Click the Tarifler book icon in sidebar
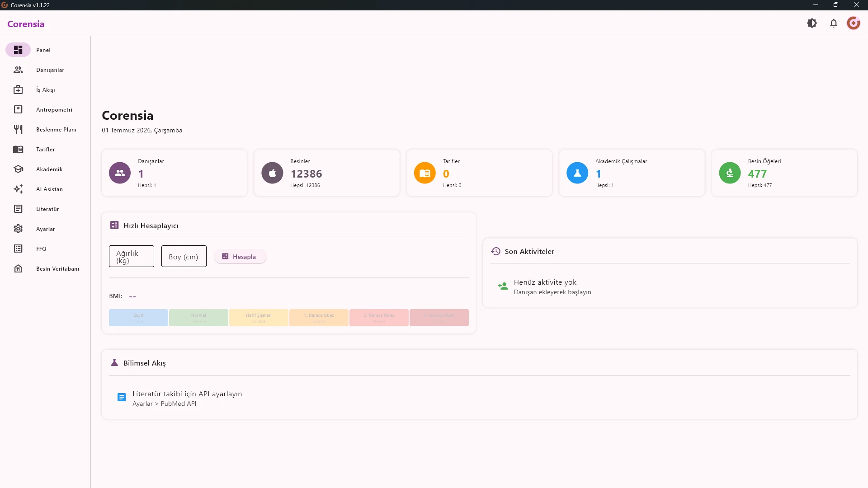This screenshot has height=488, width=868. (x=18, y=149)
